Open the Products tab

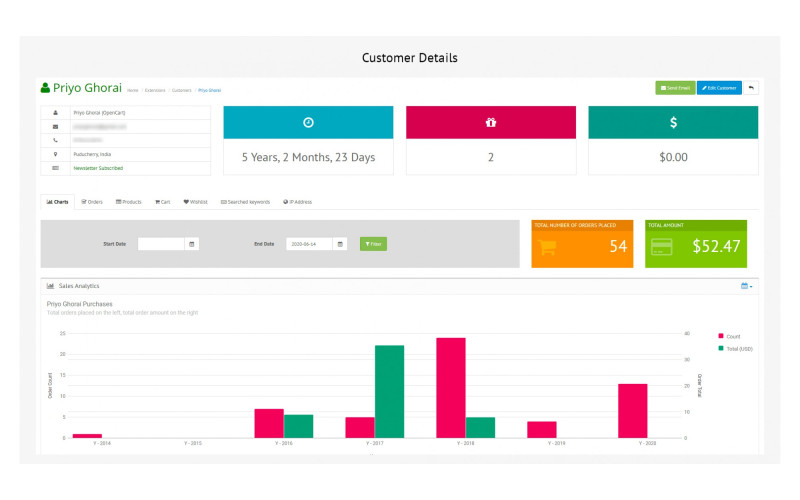pyautogui.click(x=129, y=202)
